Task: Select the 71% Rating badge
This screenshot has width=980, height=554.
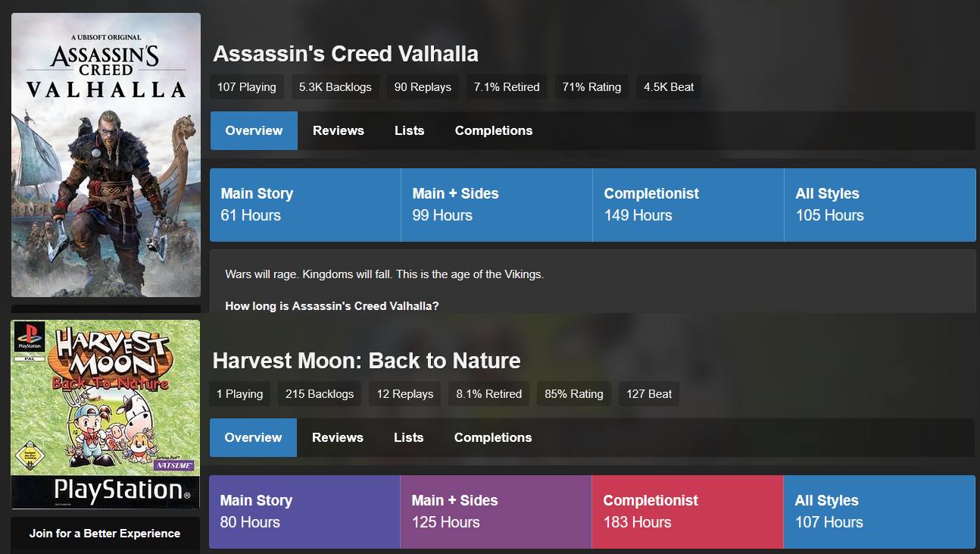Action: pyautogui.click(x=591, y=87)
